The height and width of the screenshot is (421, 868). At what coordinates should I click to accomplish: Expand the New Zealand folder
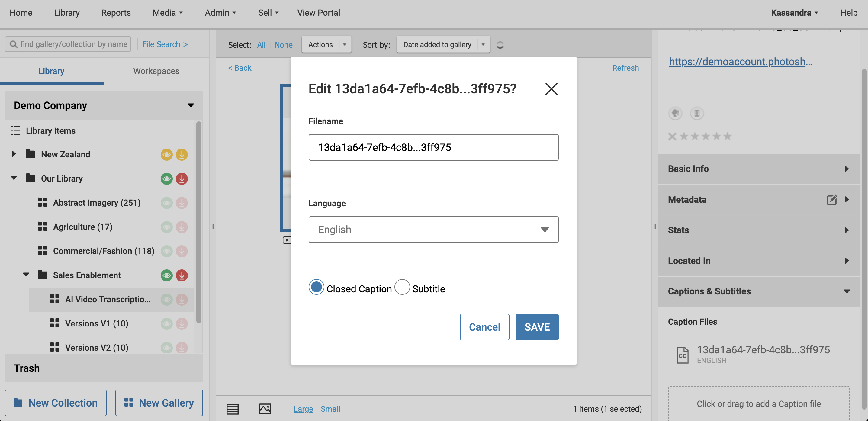tap(14, 154)
